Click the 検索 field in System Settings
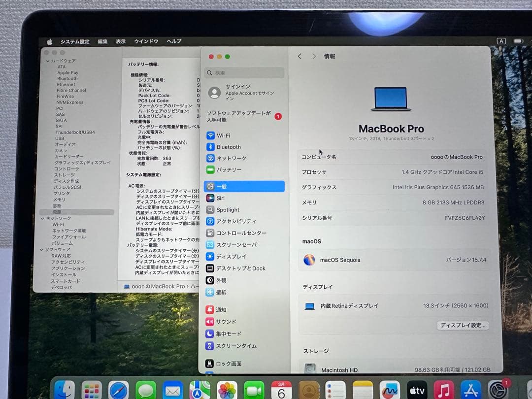The height and width of the screenshot is (399, 532). coord(244,72)
